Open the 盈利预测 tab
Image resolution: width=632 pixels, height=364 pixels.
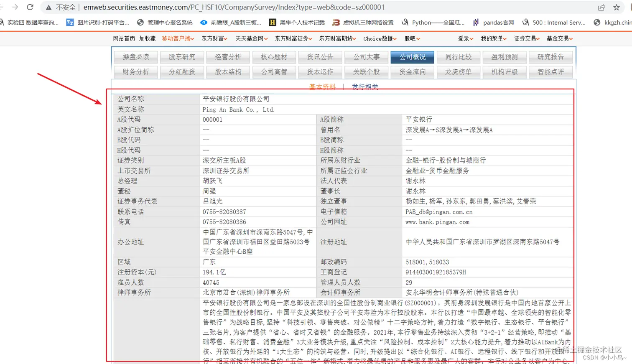[505, 57]
